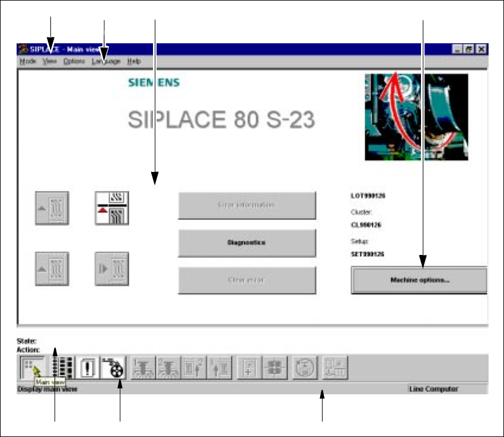504x437 pixels.
Task: Click the black grid list view toolbar icon
Action: tap(62, 368)
